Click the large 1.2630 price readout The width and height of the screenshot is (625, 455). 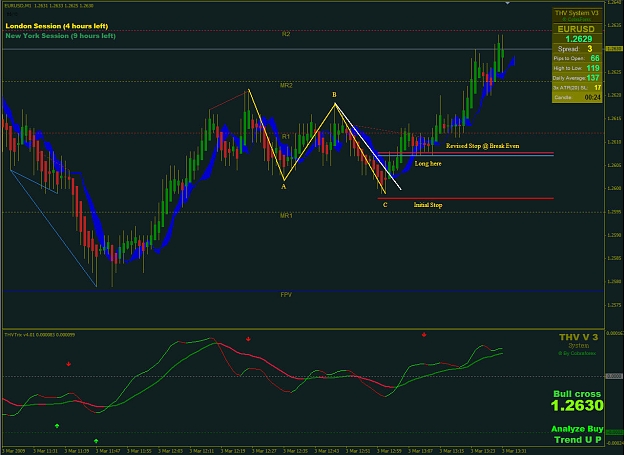point(577,406)
